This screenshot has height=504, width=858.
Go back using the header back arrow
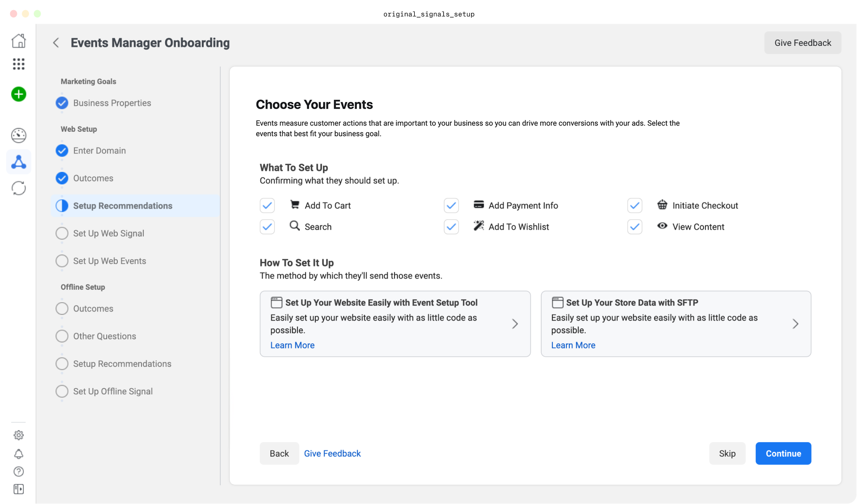pyautogui.click(x=56, y=43)
